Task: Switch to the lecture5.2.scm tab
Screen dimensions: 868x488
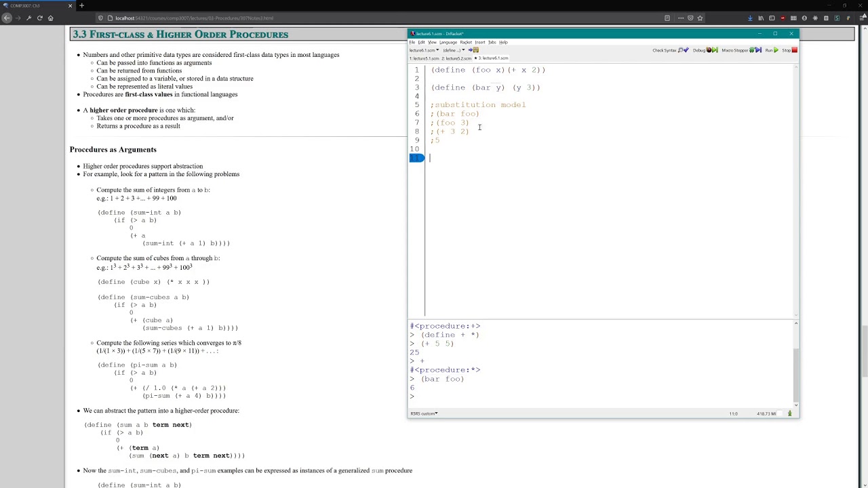Action: click(456, 58)
